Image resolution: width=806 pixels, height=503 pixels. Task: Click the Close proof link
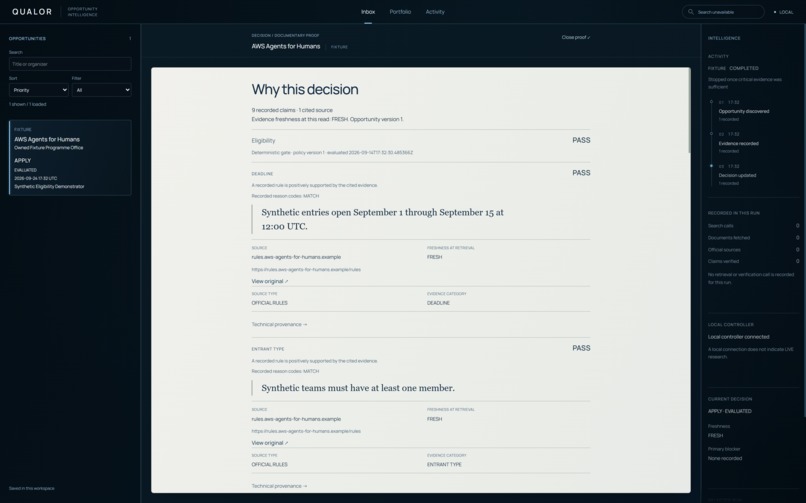coord(576,38)
